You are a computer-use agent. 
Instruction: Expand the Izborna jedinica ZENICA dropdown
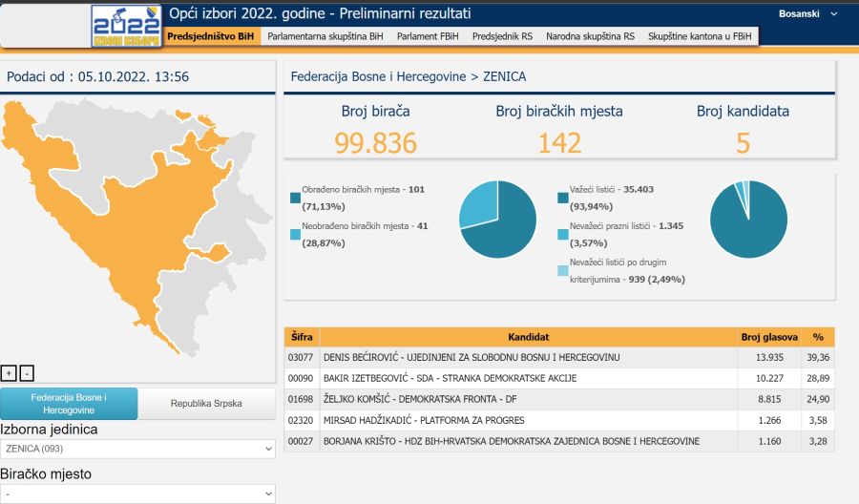coord(137,449)
